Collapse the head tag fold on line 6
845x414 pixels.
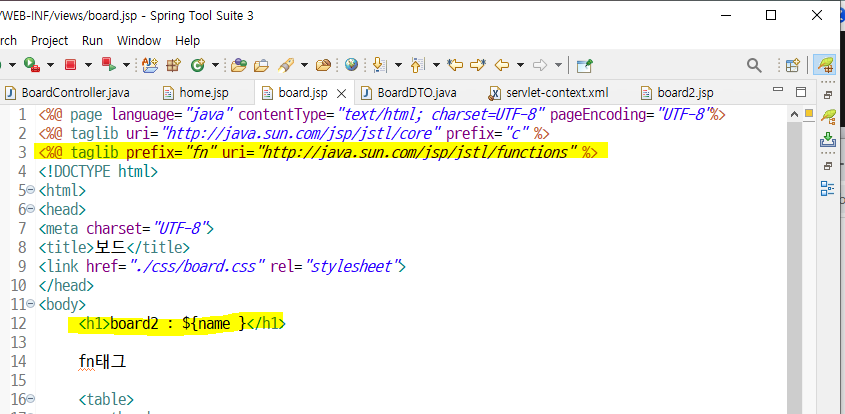(x=30, y=209)
